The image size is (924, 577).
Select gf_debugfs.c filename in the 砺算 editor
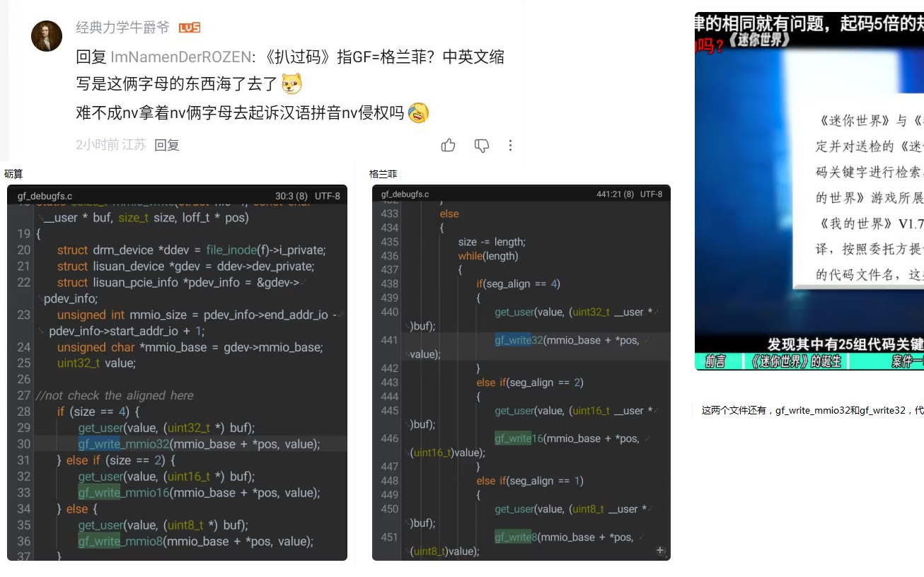pyautogui.click(x=45, y=196)
